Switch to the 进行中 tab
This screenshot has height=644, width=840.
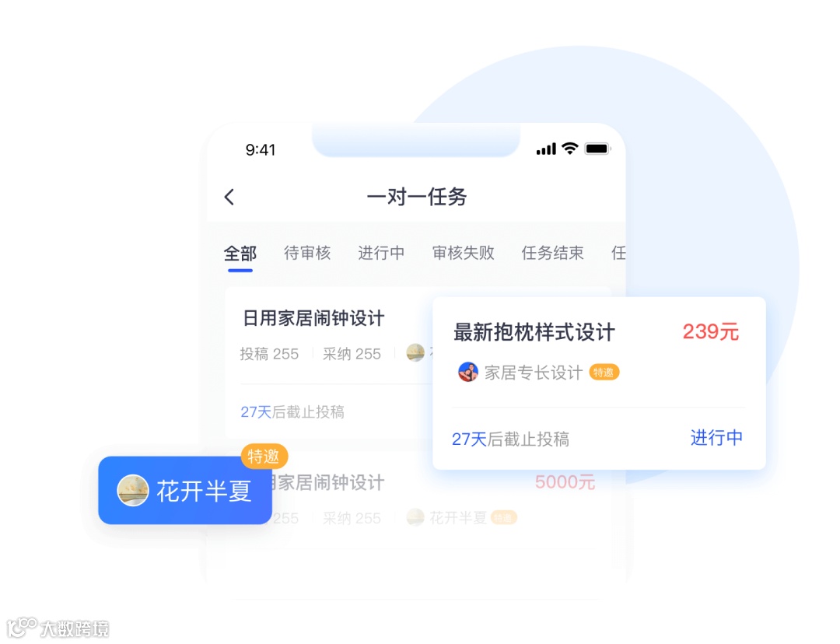[381, 252]
